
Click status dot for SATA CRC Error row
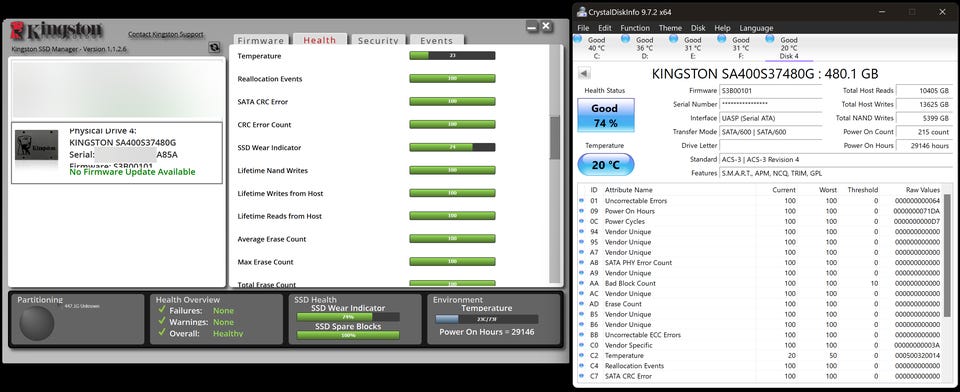[x=582, y=376]
